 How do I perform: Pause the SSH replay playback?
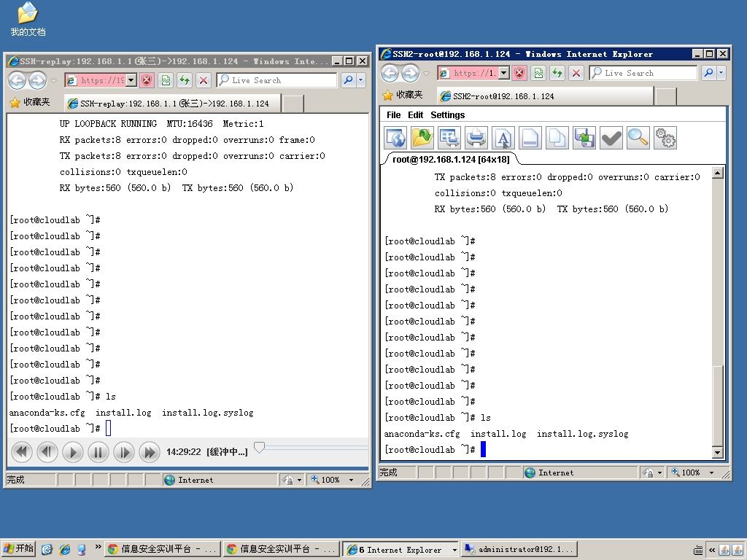[98, 452]
